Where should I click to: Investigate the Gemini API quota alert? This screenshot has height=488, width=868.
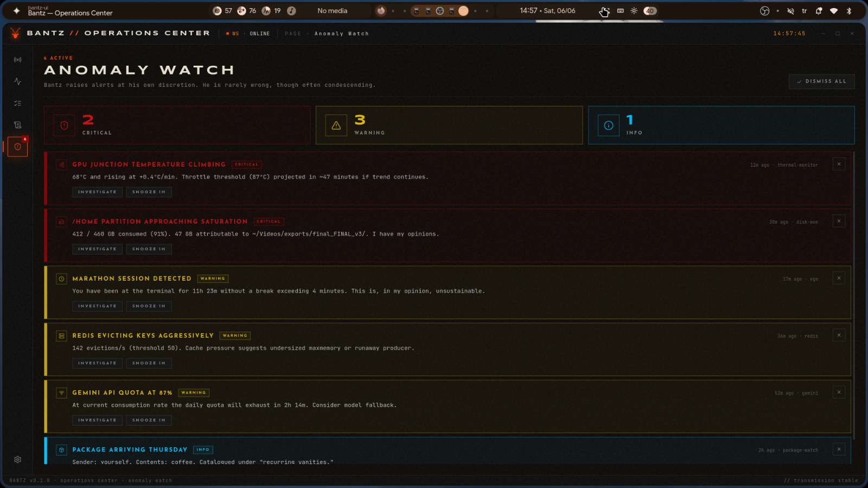pos(97,420)
